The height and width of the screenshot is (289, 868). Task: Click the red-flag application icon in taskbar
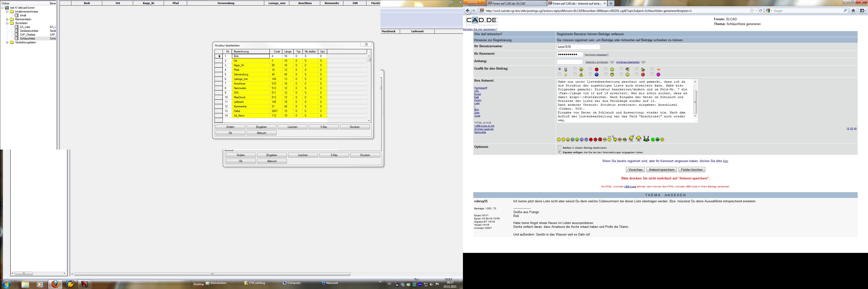click(84, 284)
